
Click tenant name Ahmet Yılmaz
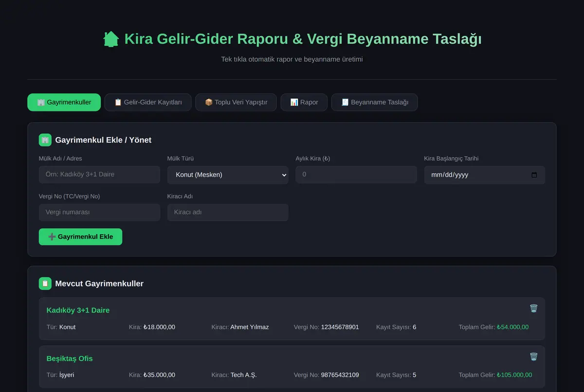tap(250, 327)
